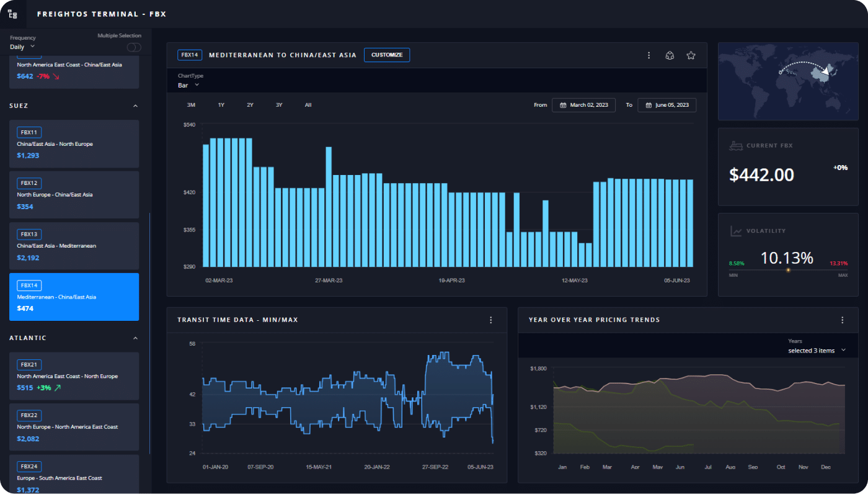This screenshot has width=868, height=494.
Task: Click calendar icon in the To date field
Action: (x=649, y=105)
